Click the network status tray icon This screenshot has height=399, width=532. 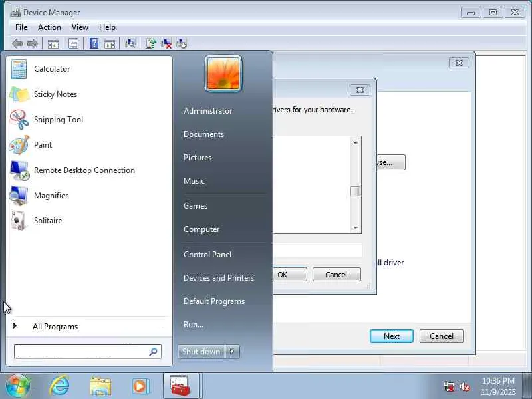449,386
